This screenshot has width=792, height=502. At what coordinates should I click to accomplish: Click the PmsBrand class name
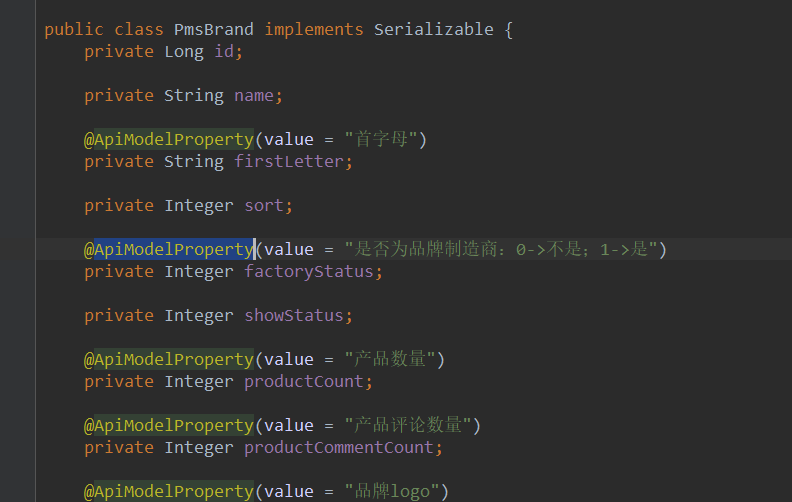coord(214,29)
